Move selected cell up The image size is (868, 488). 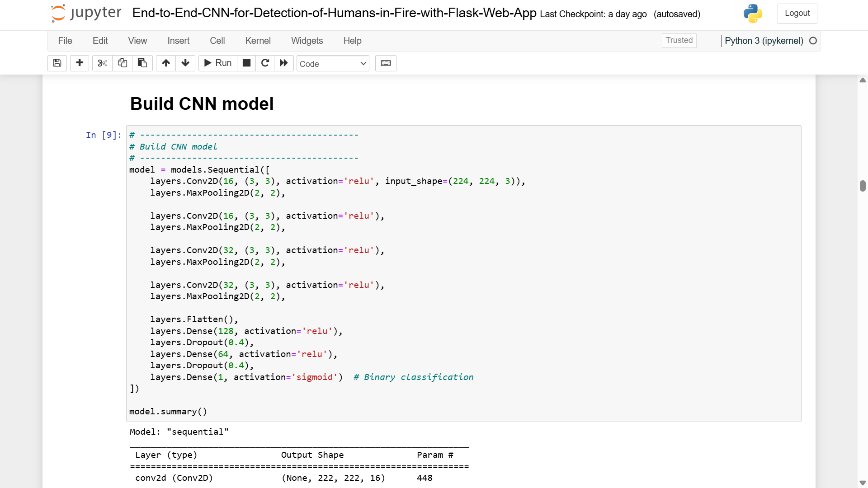[x=166, y=63]
